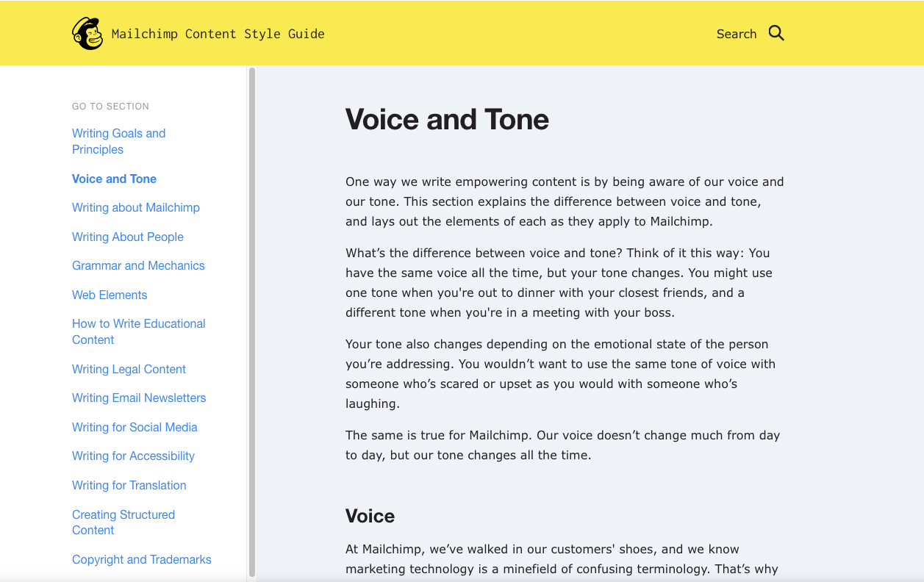Image resolution: width=924 pixels, height=582 pixels.
Task: Go to Copyright and Trademarks section
Action: tap(141, 559)
